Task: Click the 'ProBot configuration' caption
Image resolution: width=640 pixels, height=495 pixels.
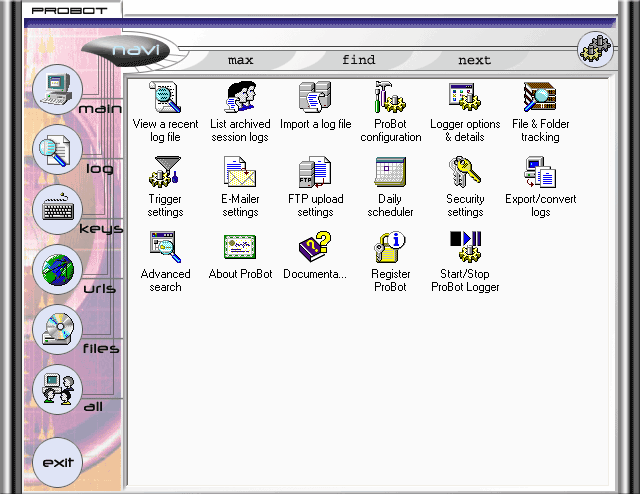Action: pyautogui.click(x=390, y=131)
